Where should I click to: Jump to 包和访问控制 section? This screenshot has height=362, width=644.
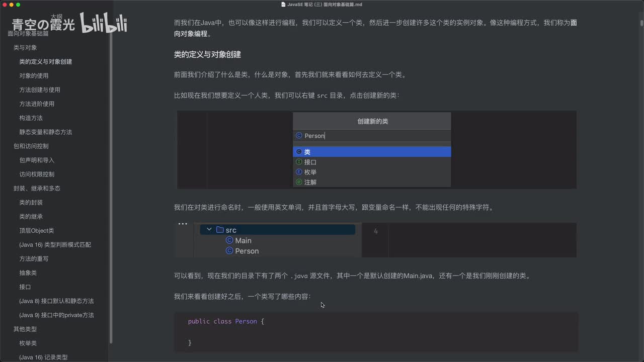31,146
